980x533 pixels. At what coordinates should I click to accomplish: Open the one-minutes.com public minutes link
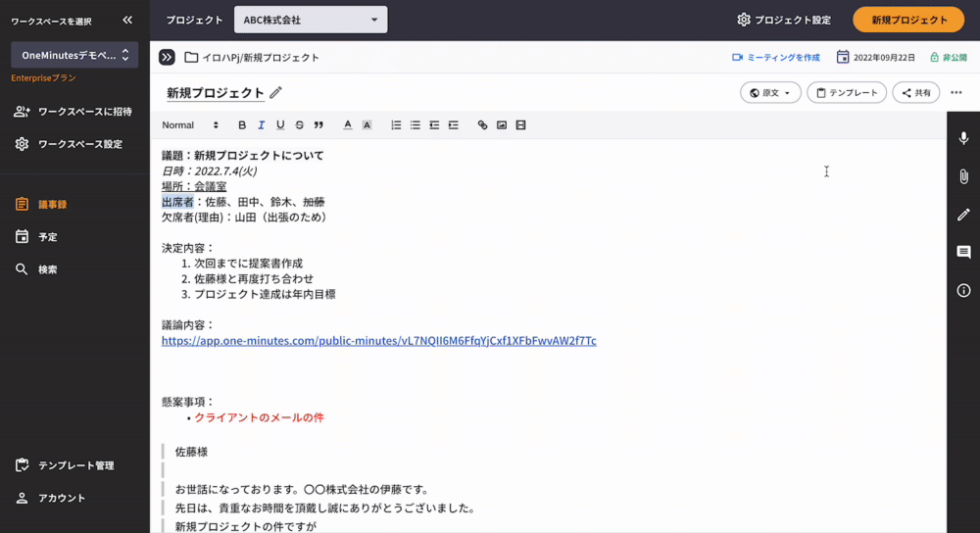coord(378,341)
